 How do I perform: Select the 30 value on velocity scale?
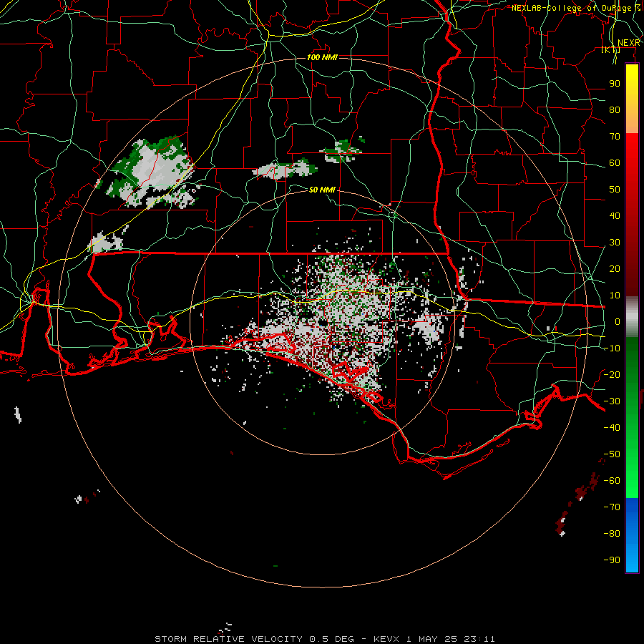click(x=615, y=243)
